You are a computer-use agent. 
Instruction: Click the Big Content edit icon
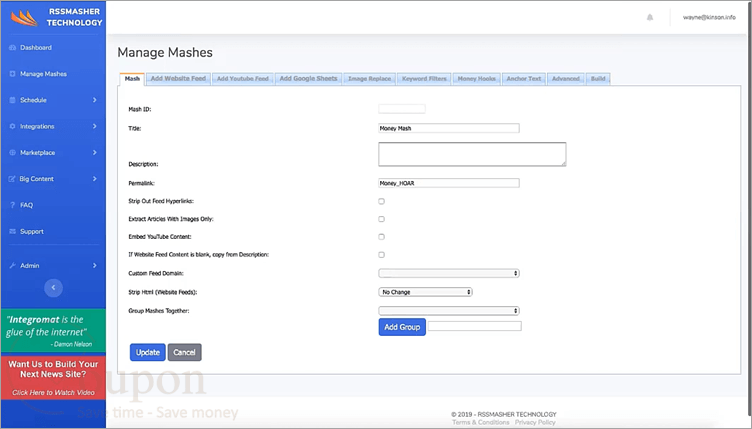(x=12, y=179)
